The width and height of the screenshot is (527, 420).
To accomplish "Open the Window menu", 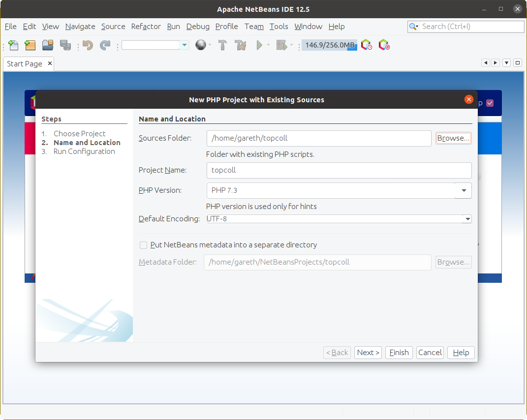I will coord(308,27).
